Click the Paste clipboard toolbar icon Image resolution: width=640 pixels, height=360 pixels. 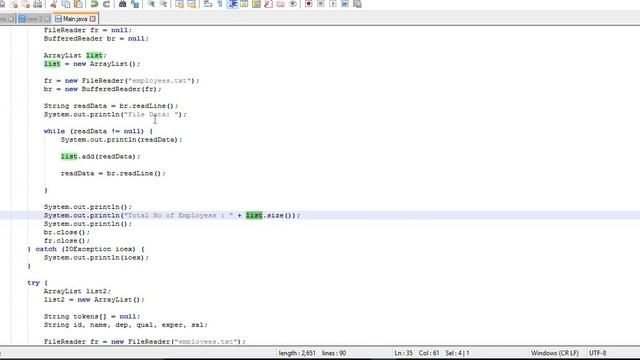click(x=78, y=4)
